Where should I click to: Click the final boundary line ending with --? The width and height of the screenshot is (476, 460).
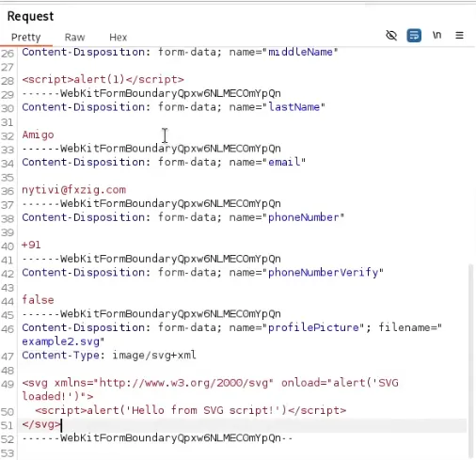tap(157, 438)
